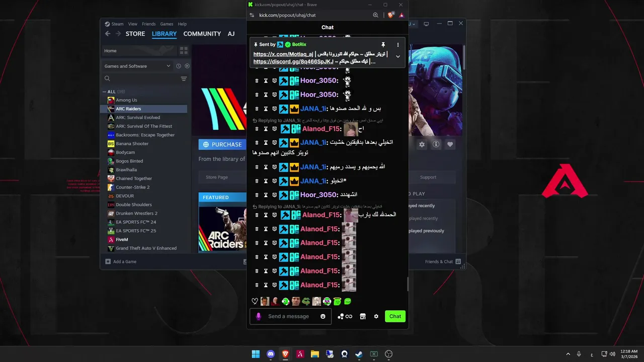Image resolution: width=644 pixels, height=362 pixels.
Task: Go back in Steam navigation
Action: (x=108, y=34)
